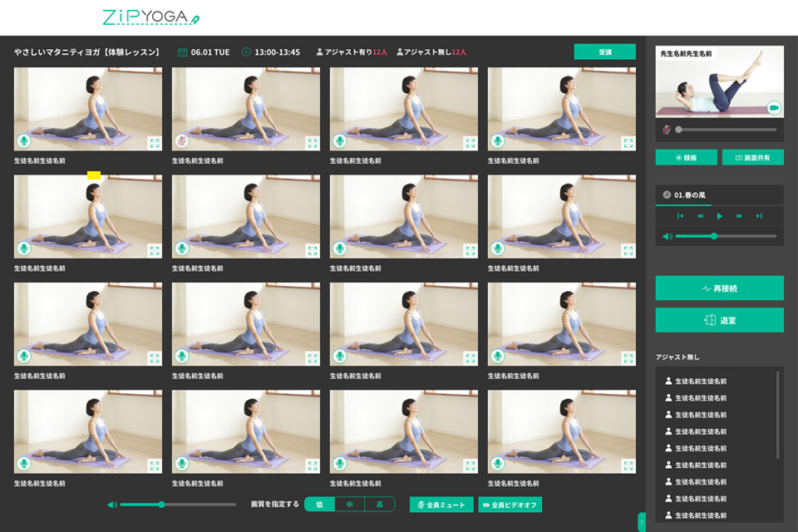Image resolution: width=798 pixels, height=532 pixels.
Task: Click the 画面共有 screen share button
Action: coord(752,157)
